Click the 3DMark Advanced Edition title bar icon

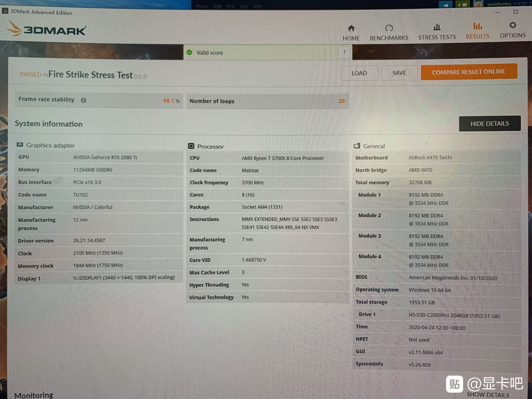click(x=5, y=11)
